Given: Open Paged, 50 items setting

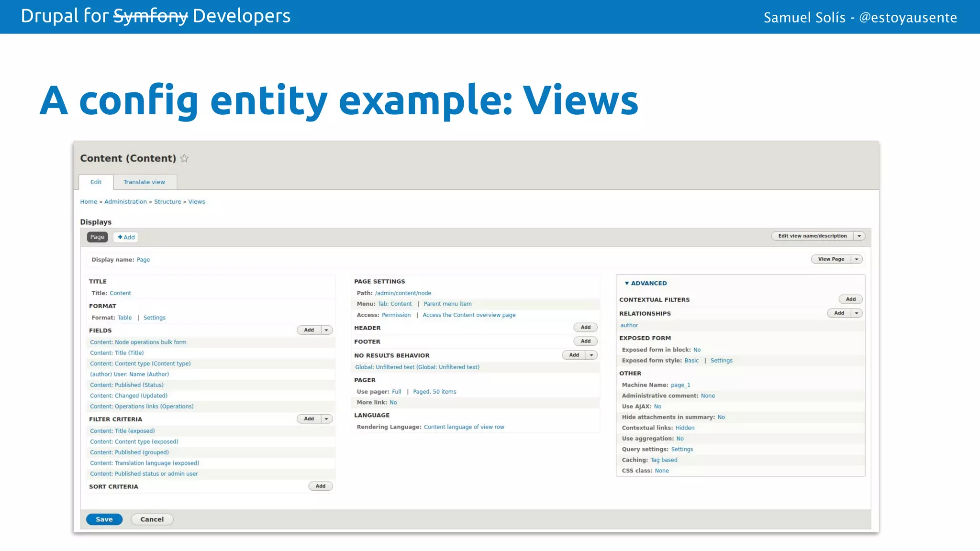Looking at the screenshot, I should click(434, 392).
